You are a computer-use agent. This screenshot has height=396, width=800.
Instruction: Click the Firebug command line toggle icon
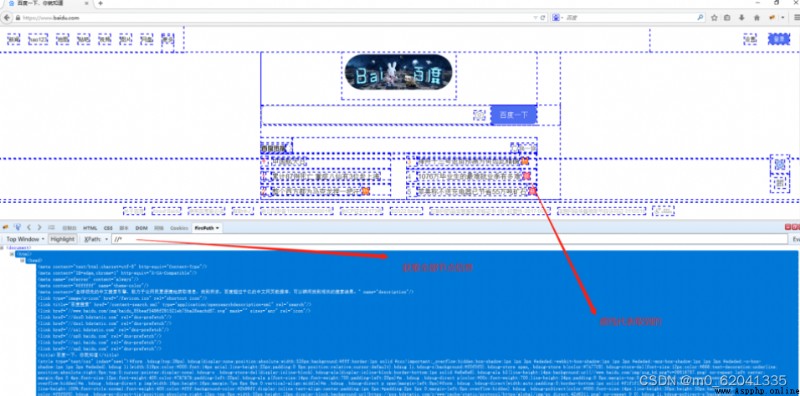pyautogui.click(x=52, y=228)
